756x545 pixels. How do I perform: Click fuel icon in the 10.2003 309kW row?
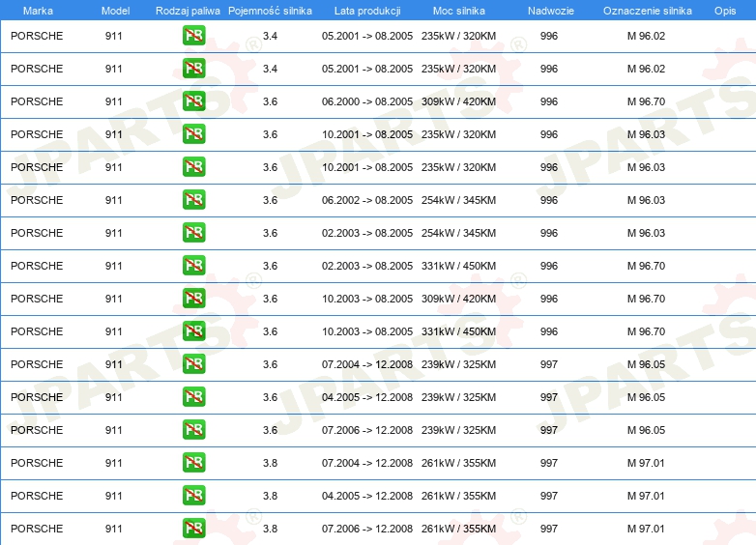tap(193, 298)
